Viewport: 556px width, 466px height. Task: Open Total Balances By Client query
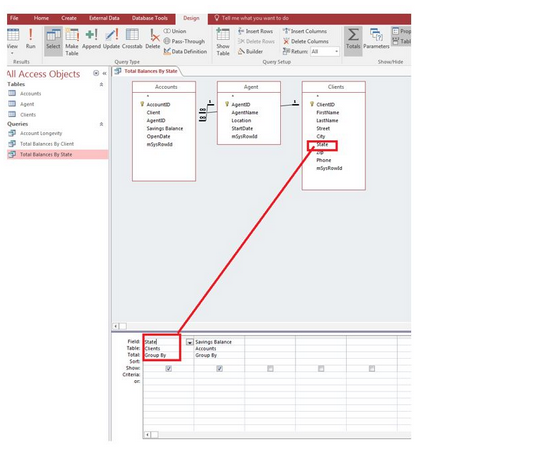pos(47,144)
